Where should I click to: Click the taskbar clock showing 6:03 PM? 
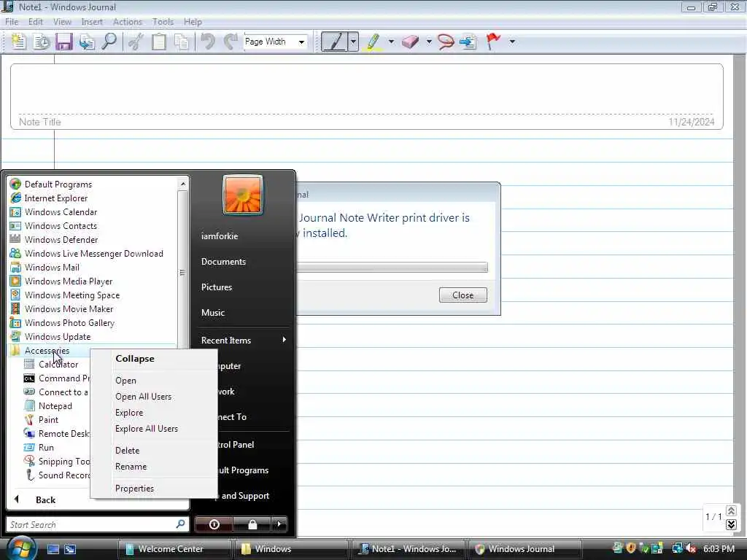[719, 549]
